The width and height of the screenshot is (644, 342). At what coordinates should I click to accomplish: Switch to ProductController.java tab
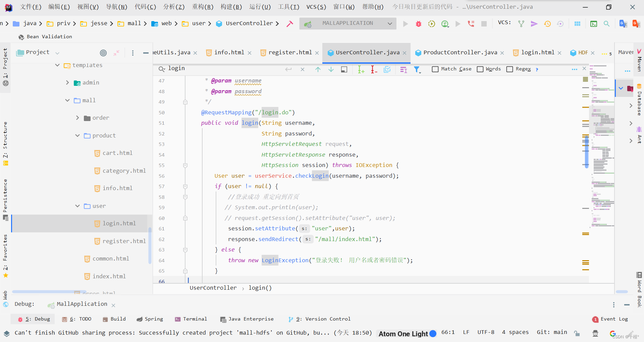[460, 53]
